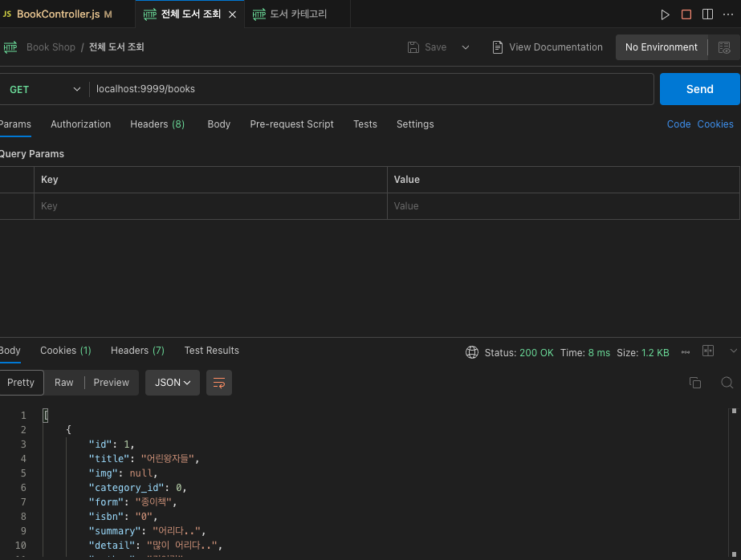Toggle the wrap lines icon in response
741x560 pixels.
(x=218, y=383)
